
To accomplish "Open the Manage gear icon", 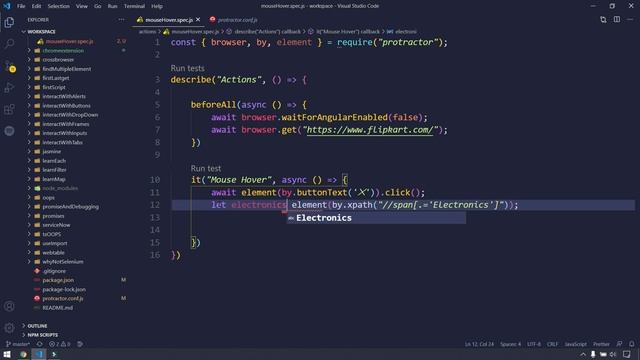I will click(9, 328).
